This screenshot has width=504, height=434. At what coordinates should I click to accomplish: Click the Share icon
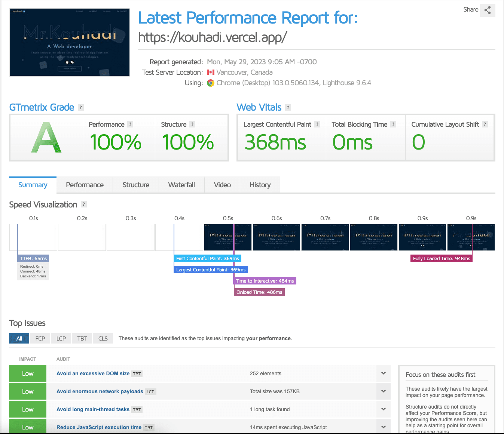pos(488,10)
